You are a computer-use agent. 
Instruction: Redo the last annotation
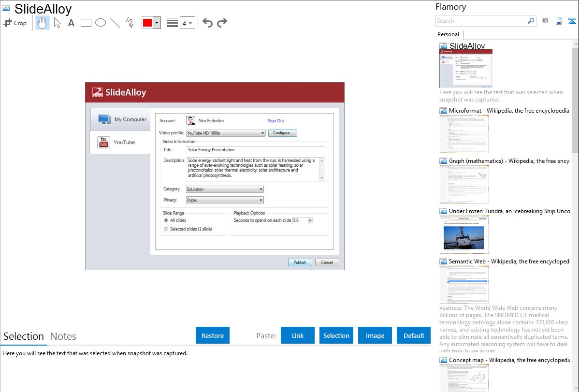(x=222, y=23)
